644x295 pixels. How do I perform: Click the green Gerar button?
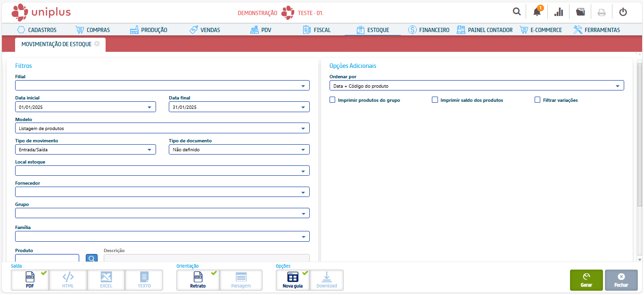(x=586, y=280)
